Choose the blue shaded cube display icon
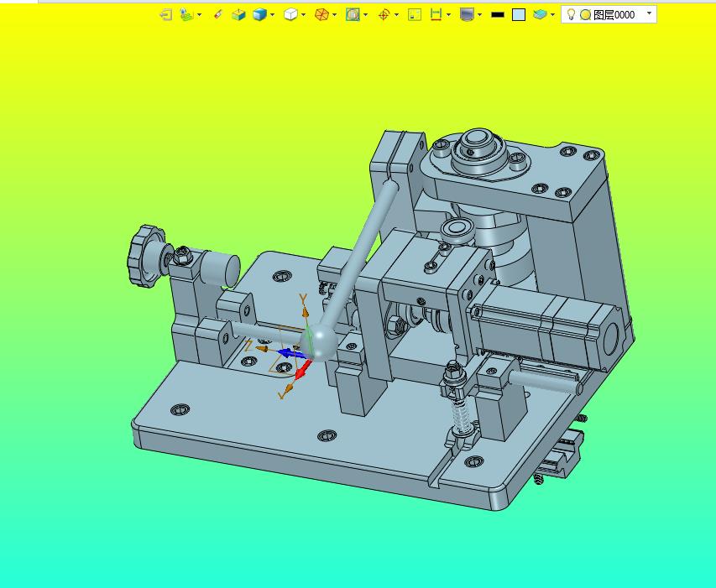The height and width of the screenshot is (588, 716). click(259, 15)
